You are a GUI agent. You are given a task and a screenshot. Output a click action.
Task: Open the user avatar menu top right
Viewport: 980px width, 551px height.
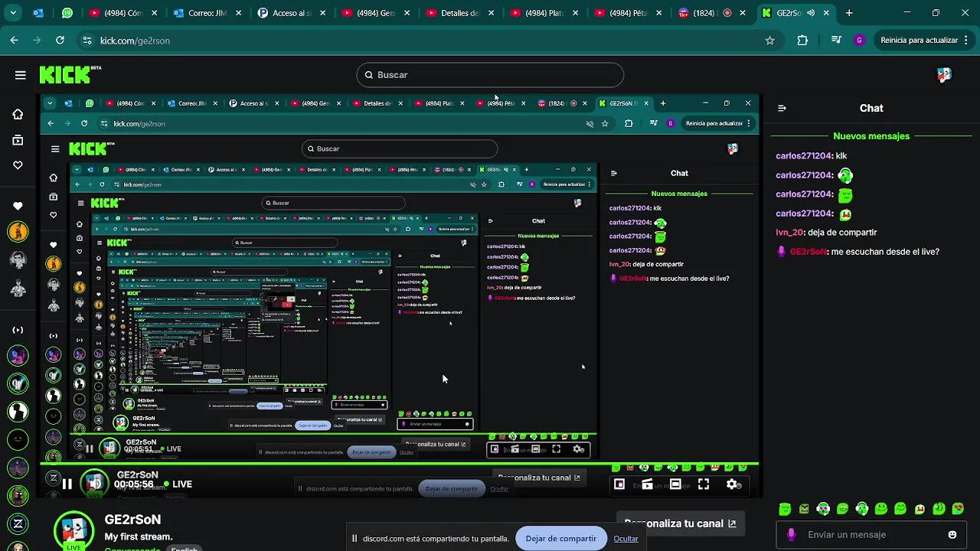click(944, 75)
